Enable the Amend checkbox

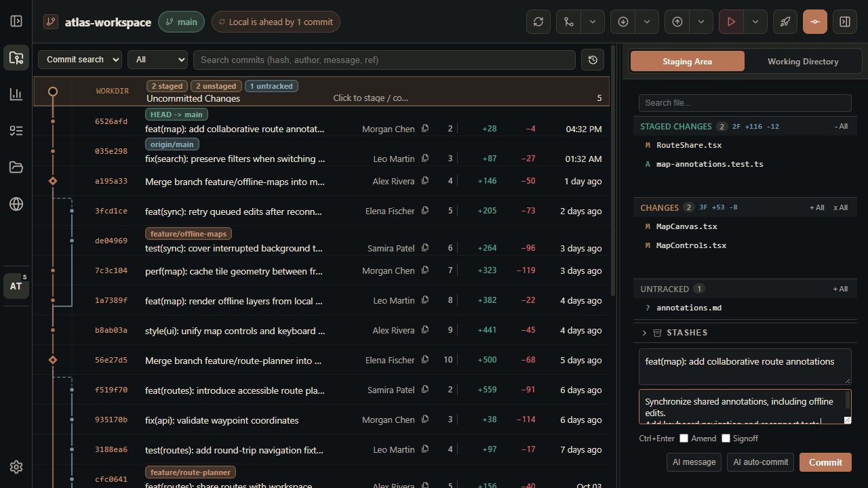point(684,439)
